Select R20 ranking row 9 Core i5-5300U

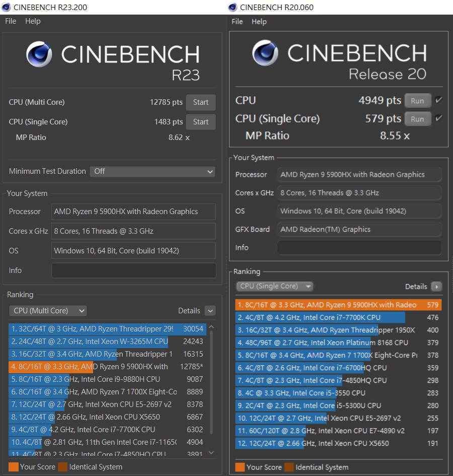[x=338, y=405]
